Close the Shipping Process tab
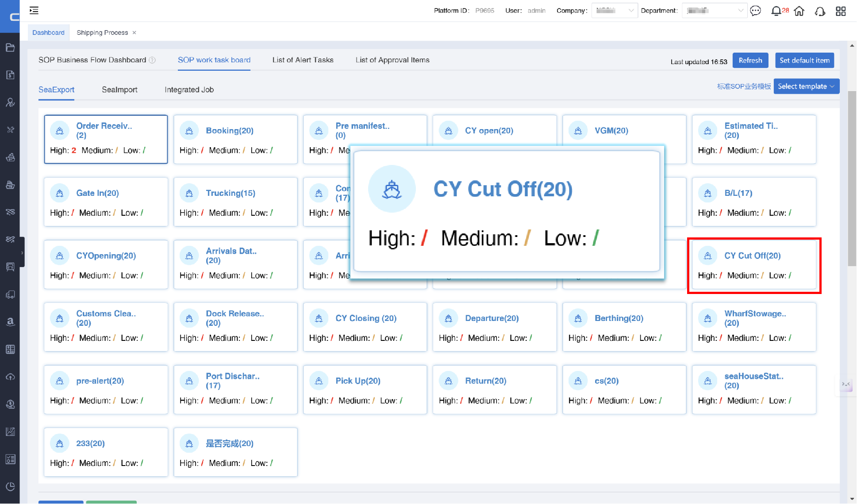The image size is (857, 504). (x=134, y=33)
